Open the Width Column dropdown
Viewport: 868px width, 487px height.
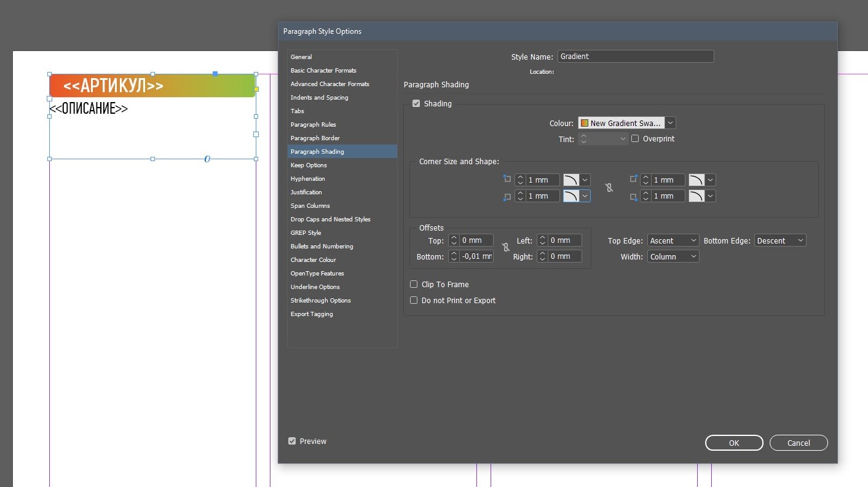coord(673,256)
